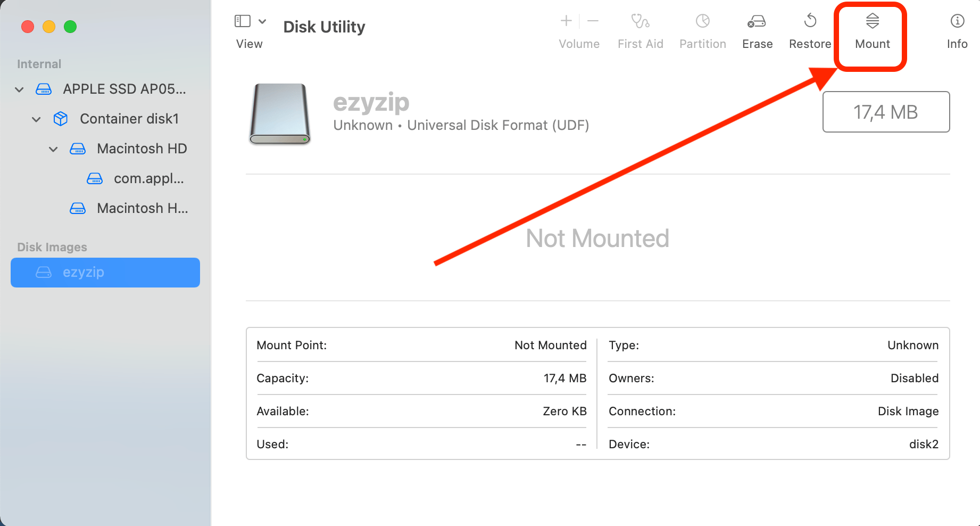Click the 17,4 MB capacity indicator
This screenshot has height=526, width=980.
click(885, 112)
